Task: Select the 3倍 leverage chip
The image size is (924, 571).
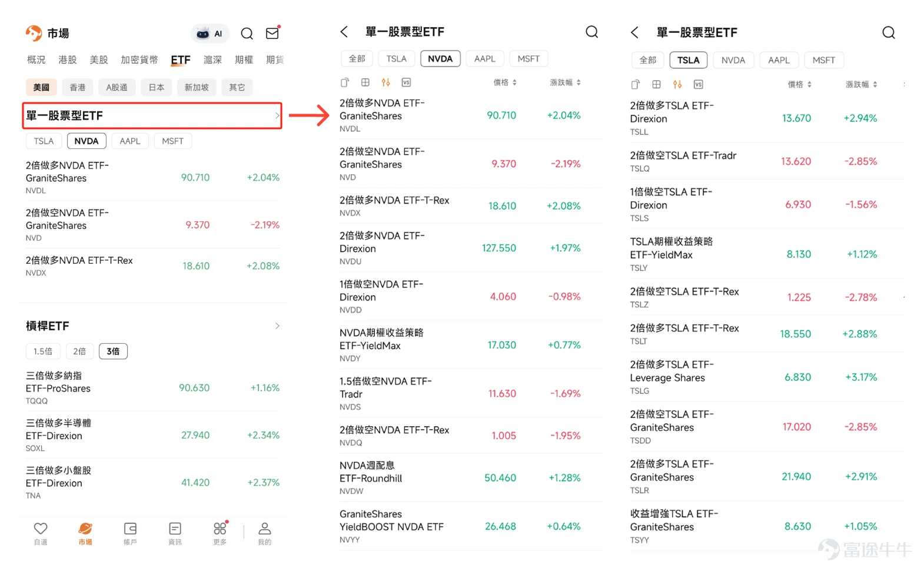Action: tap(113, 351)
